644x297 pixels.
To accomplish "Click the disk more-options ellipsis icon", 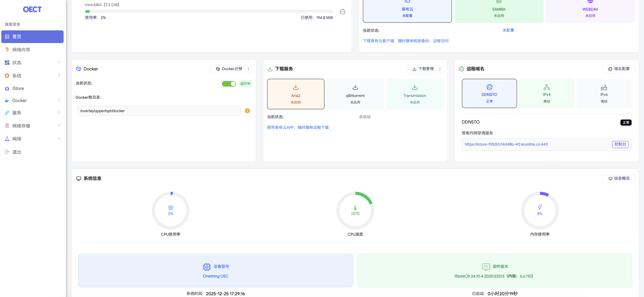I will coord(342,12).
